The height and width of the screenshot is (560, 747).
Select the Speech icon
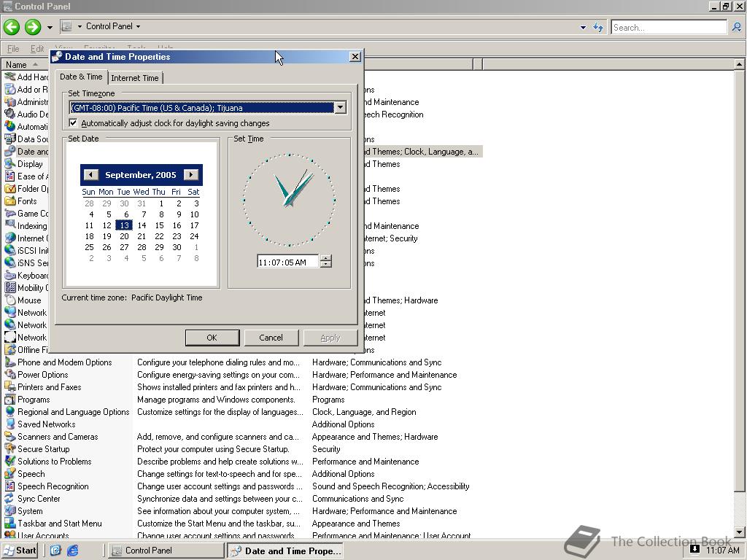point(10,474)
